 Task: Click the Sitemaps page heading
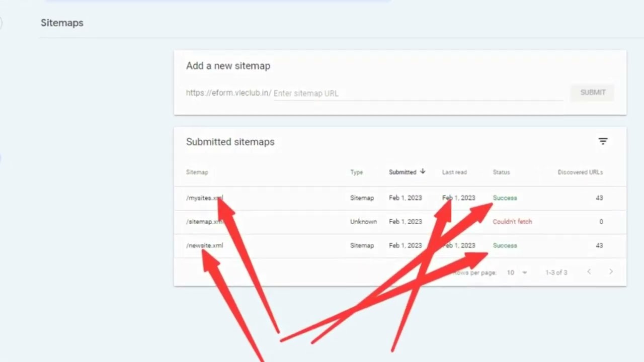tap(62, 23)
